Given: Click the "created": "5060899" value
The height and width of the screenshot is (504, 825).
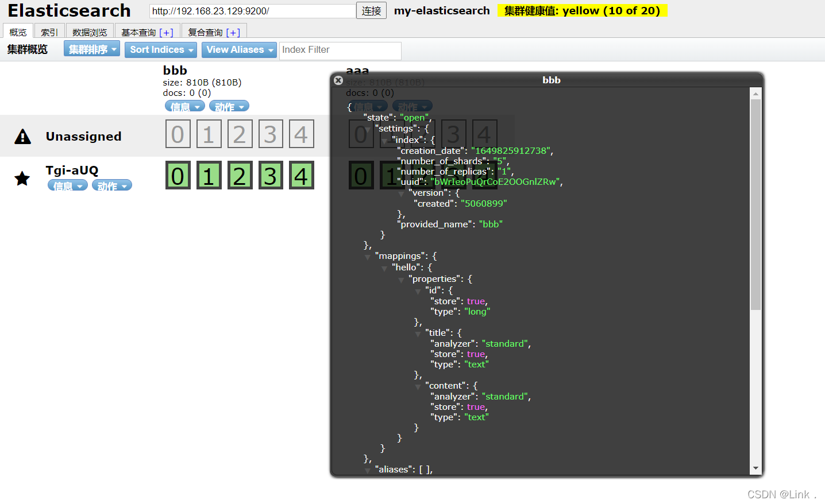Looking at the screenshot, I should [x=484, y=203].
